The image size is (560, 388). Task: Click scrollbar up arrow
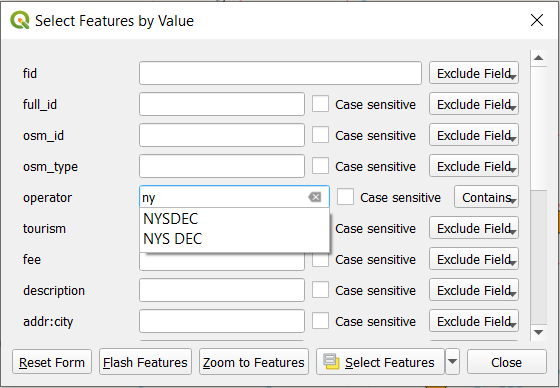coord(539,58)
